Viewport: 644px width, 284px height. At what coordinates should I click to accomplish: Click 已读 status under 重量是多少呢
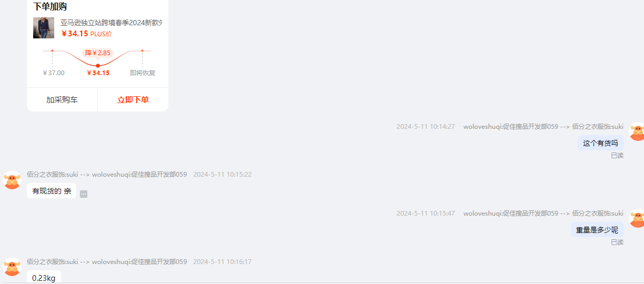click(x=617, y=242)
